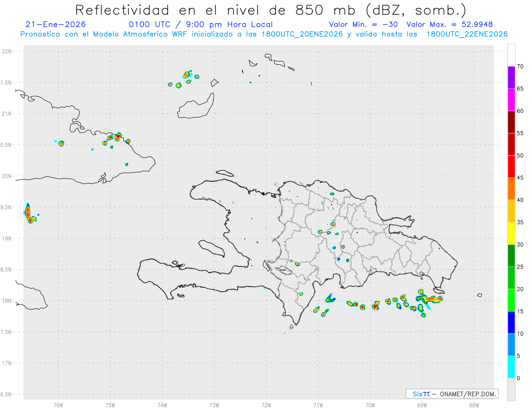Click the '68W' longitude label
The image size is (532, 411).
474,405
